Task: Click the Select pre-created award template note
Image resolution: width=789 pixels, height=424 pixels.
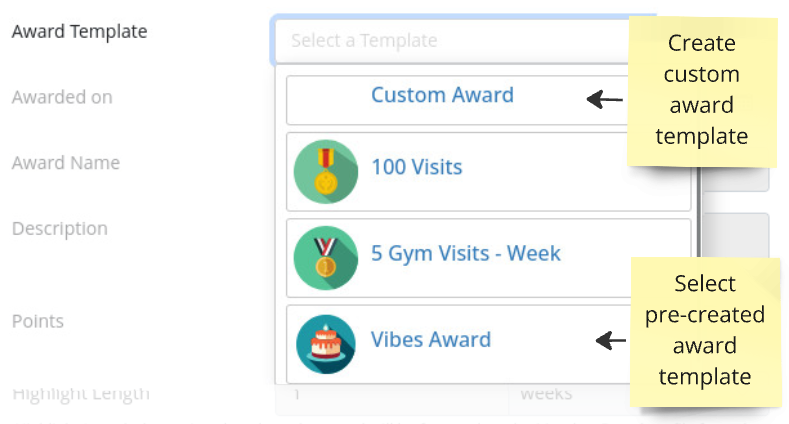Action: (703, 330)
